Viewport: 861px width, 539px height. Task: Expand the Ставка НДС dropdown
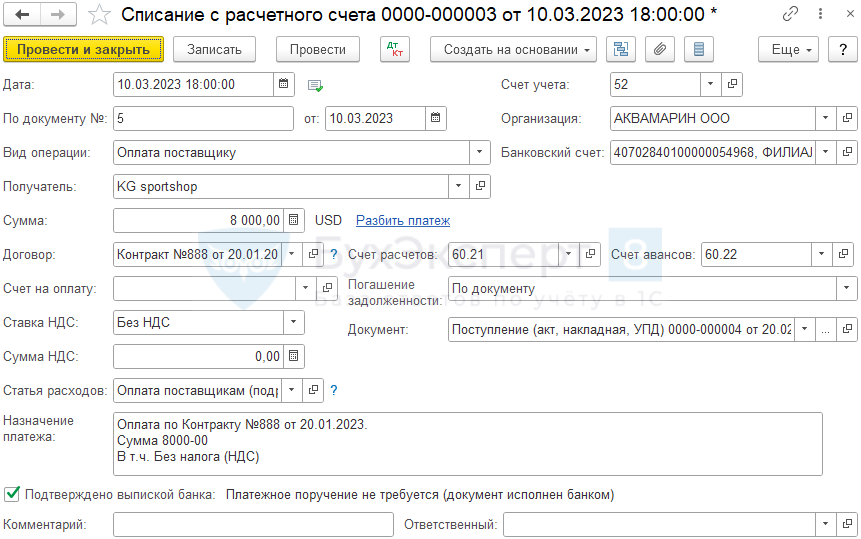point(293,322)
